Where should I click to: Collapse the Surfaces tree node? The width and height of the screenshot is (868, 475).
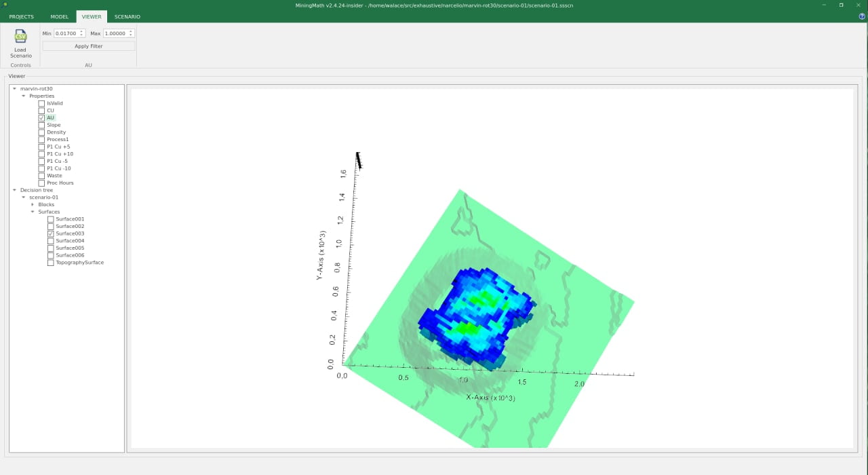tap(33, 212)
